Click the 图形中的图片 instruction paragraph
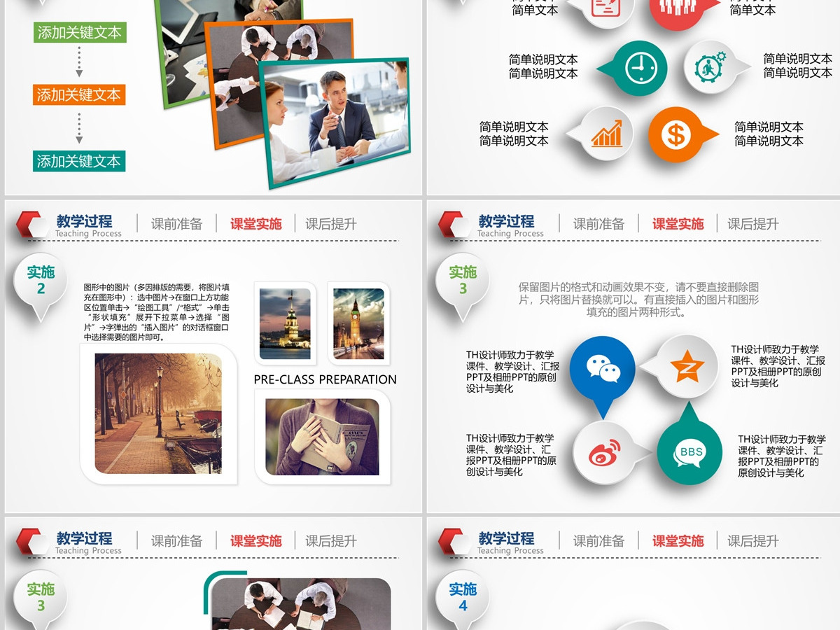 point(156,312)
